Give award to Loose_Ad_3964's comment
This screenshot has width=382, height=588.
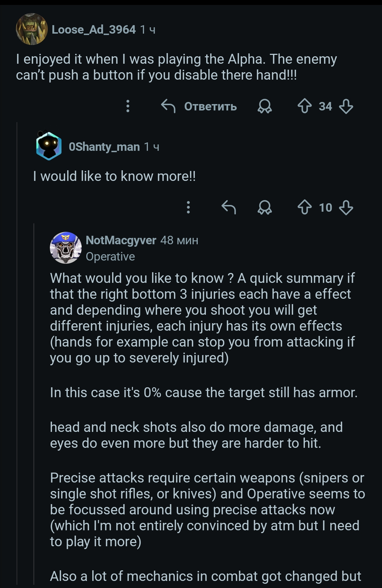click(265, 106)
